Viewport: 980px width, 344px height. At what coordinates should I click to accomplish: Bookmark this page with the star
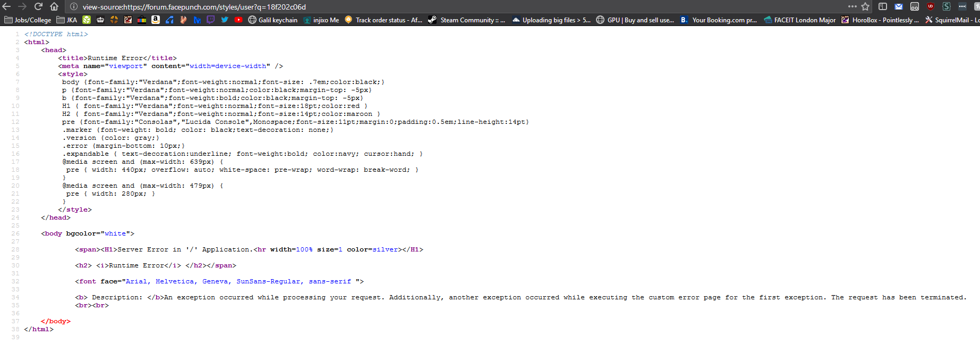tap(865, 6)
